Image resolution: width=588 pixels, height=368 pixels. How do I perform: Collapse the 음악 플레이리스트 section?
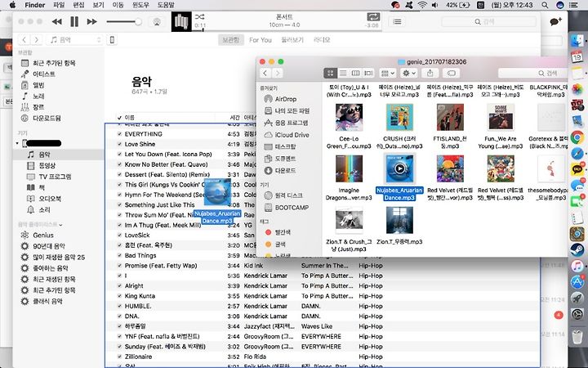pyautogui.click(x=60, y=225)
